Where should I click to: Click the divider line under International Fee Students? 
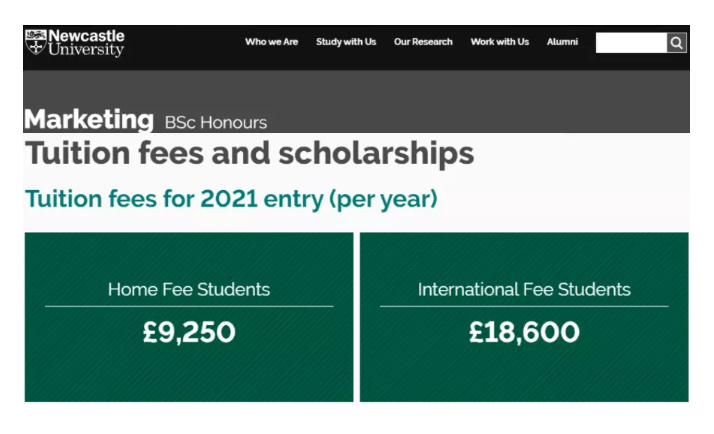524,306
